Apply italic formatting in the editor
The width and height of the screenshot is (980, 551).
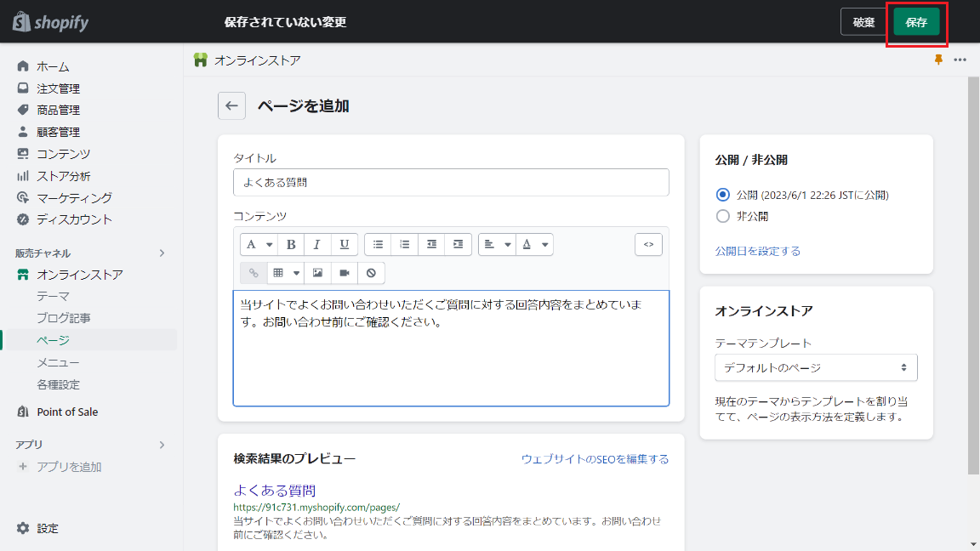[316, 244]
